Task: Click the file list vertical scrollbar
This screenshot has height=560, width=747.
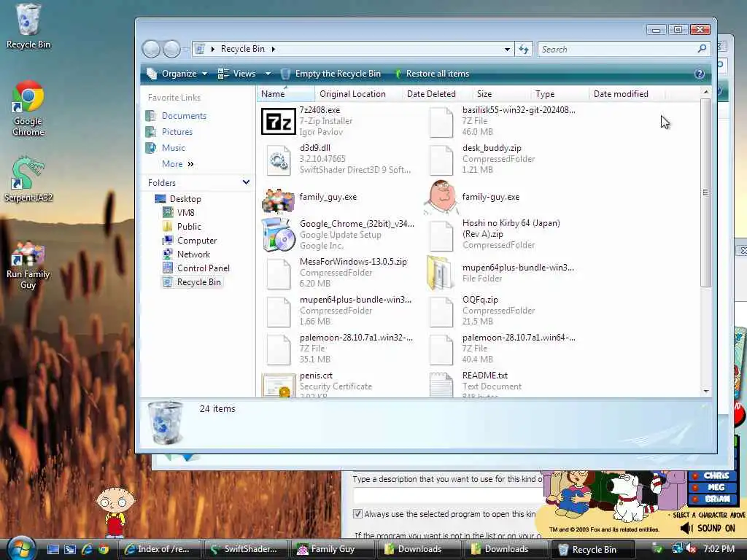Action: tap(705, 192)
